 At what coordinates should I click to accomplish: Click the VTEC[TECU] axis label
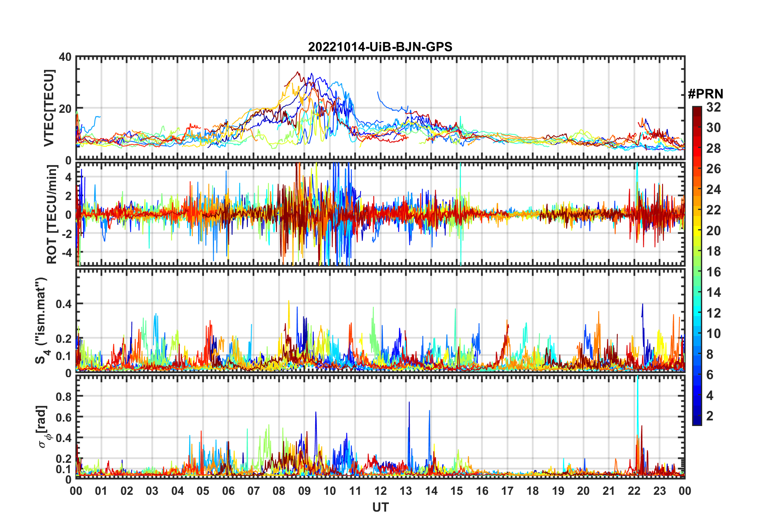click(x=49, y=108)
